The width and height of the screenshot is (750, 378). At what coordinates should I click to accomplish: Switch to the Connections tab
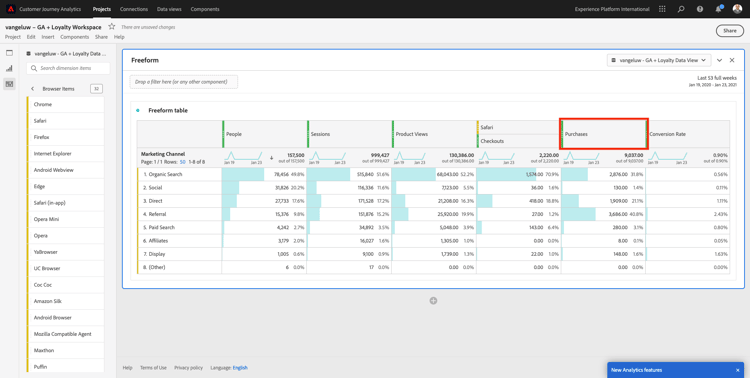pos(134,9)
